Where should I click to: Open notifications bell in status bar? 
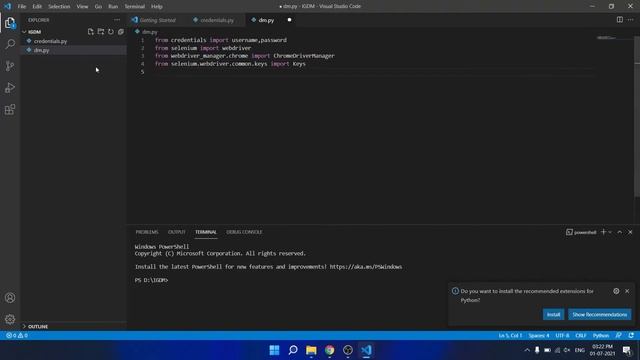tap(631, 335)
